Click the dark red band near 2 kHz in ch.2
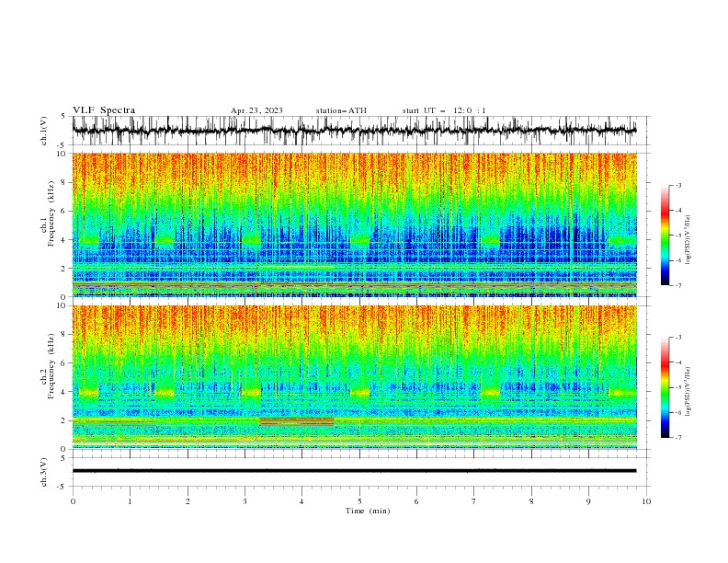 click(x=297, y=421)
